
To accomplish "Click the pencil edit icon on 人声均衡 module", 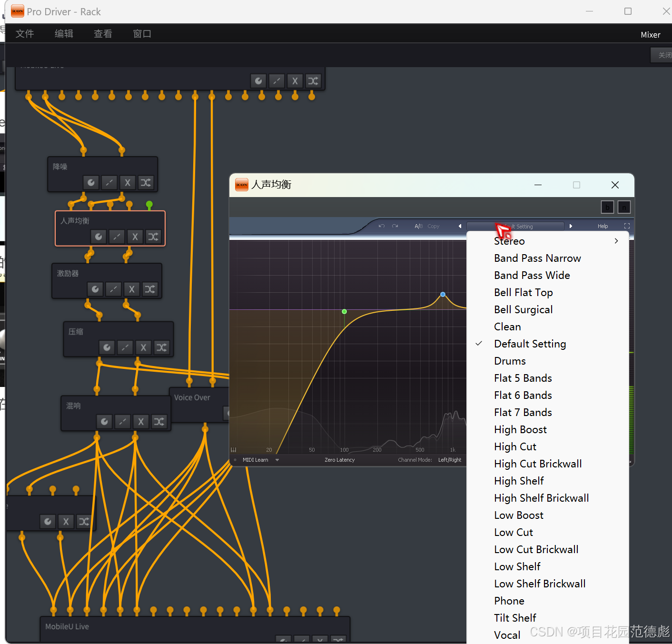I will click(117, 237).
